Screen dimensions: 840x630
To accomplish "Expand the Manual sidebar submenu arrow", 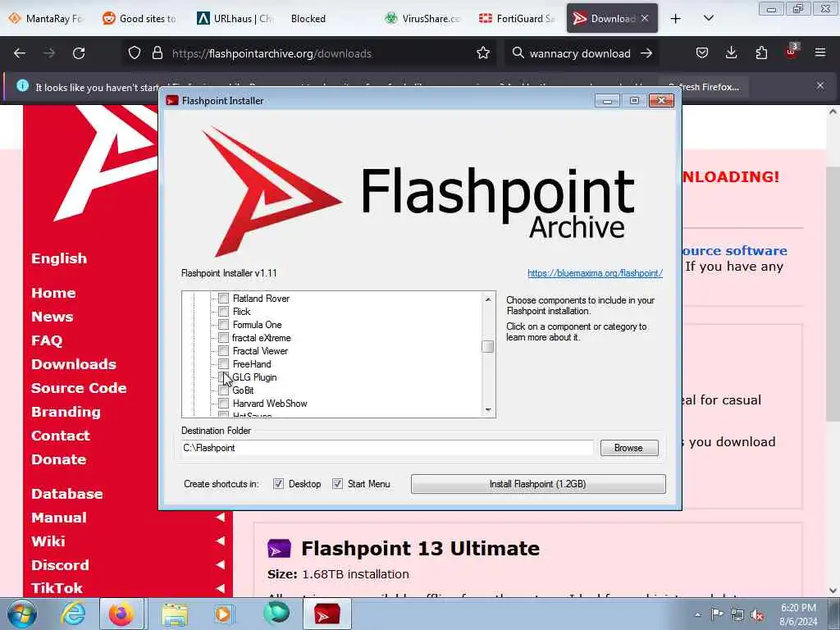I will point(220,517).
